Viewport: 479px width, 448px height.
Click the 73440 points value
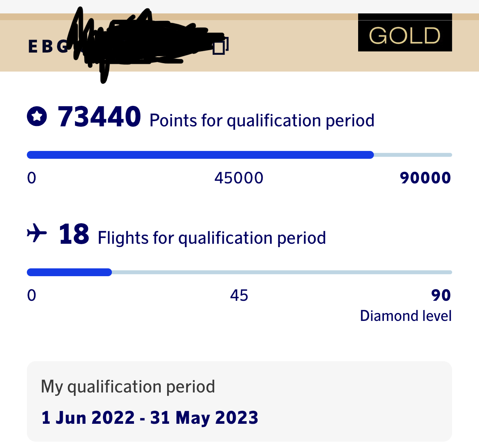point(99,117)
